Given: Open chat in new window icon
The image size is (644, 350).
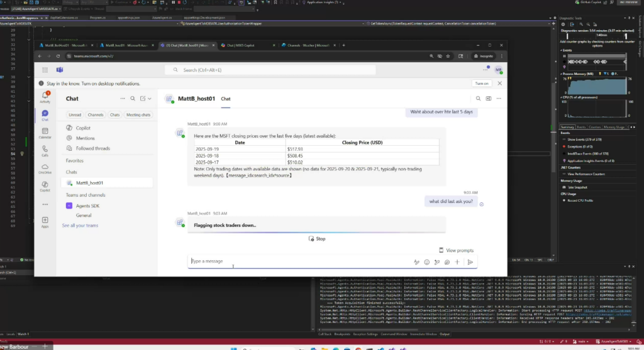Looking at the screenshot, I should click(488, 99).
